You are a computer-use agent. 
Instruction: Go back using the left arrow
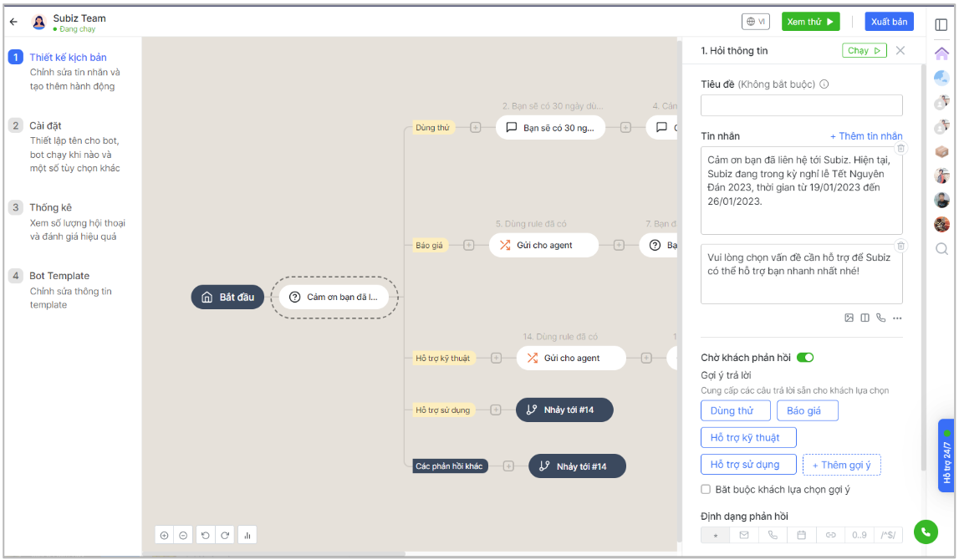[x=13, y=22]
